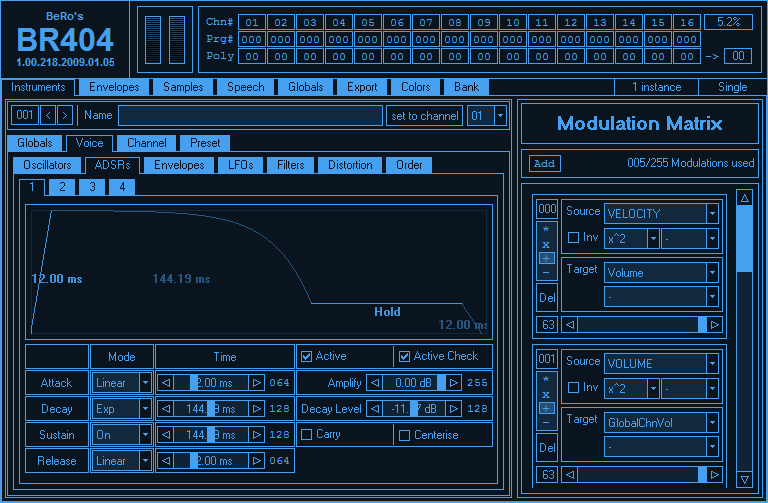Tick Inv checkbox for the VELOCITY modulation
Viewport: 768px width, 503px height.
click(573, 238)
